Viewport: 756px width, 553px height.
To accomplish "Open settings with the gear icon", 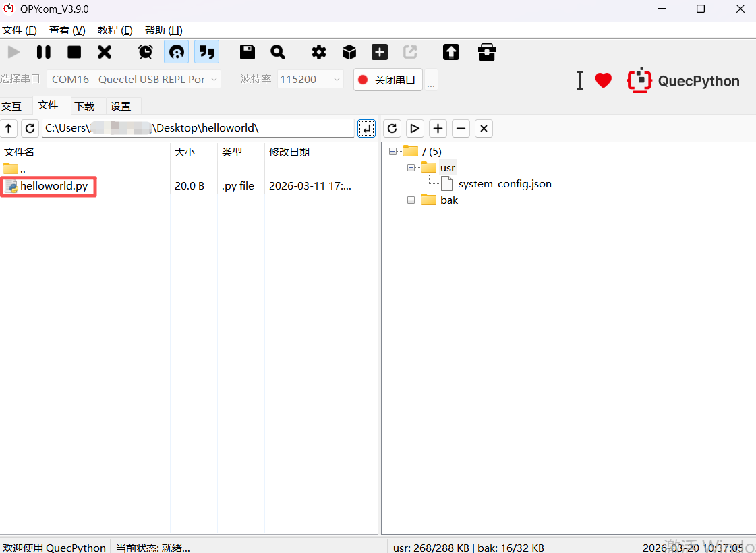I will pyautogui.click(x=319, y=52).
